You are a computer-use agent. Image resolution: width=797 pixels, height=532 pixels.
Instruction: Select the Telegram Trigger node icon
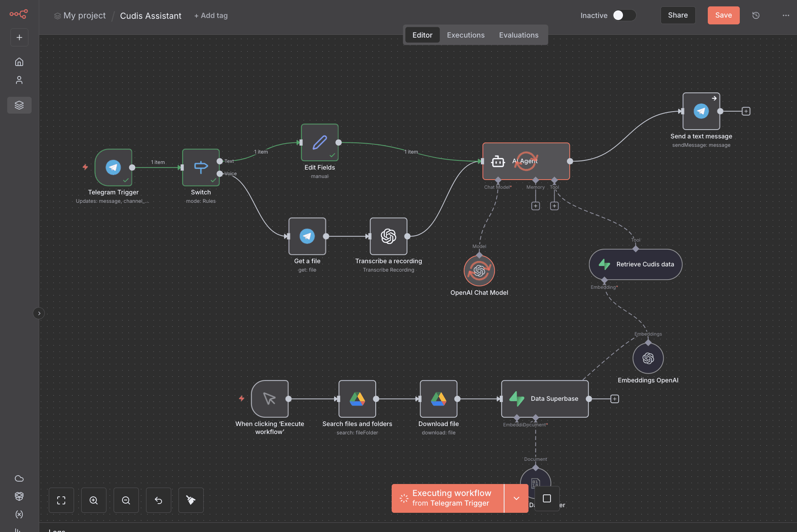(x=113, y=167)
